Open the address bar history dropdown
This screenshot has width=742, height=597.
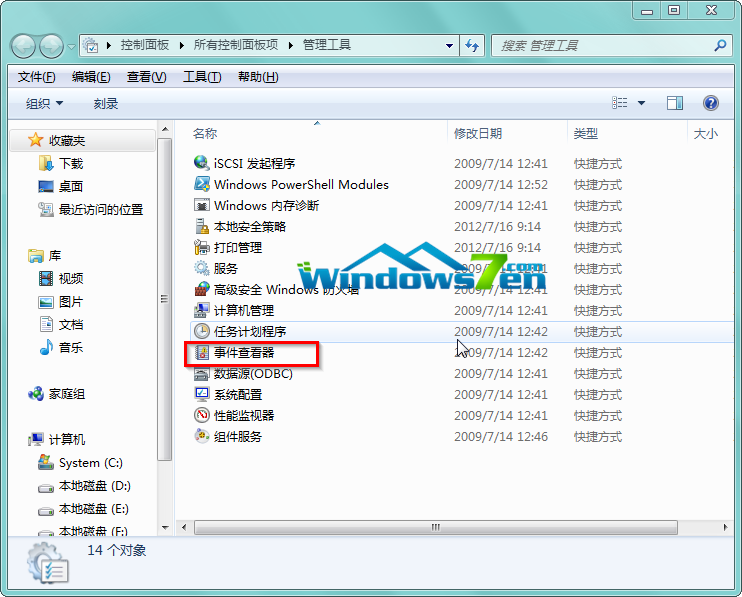pyautogui.click(x=449, y=45)
